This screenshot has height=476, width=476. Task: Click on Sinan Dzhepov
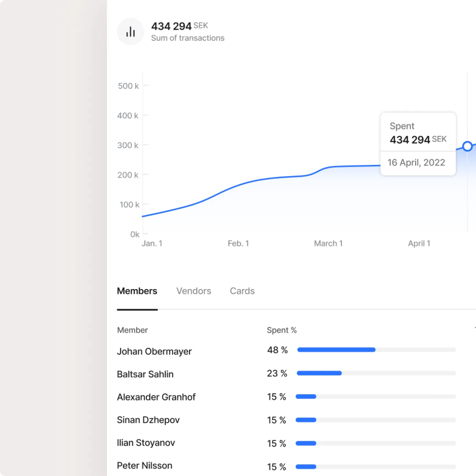pos(148,420)
